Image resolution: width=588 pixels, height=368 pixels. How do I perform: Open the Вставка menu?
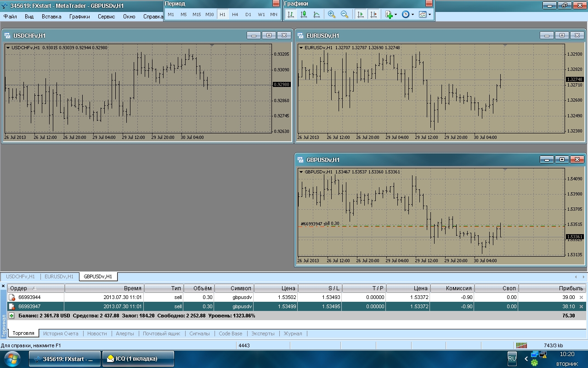click(x=51, y=17)
